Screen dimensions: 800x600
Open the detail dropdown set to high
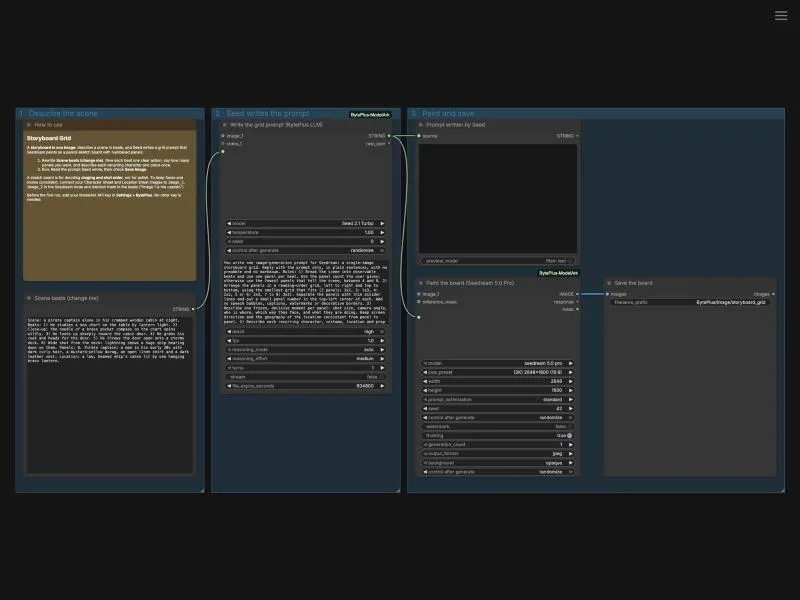coord(305,332)
